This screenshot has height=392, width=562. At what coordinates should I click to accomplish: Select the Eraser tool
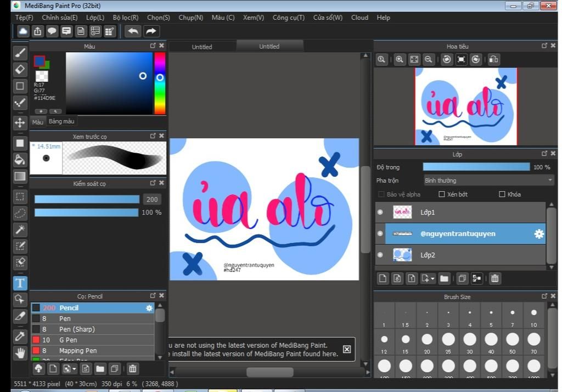tap(20, 69)
